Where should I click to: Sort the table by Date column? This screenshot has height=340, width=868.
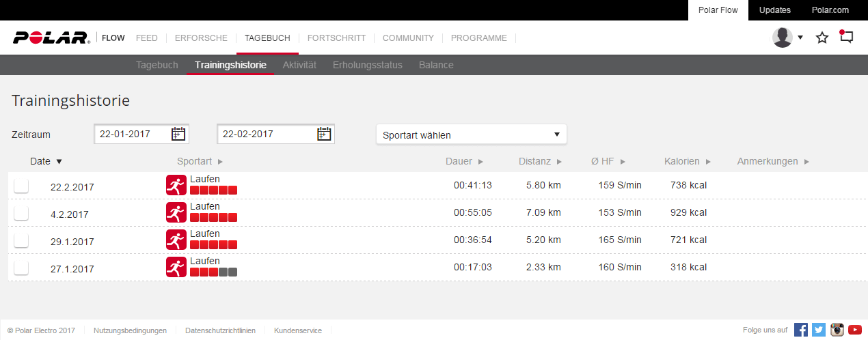click(46, 162)
